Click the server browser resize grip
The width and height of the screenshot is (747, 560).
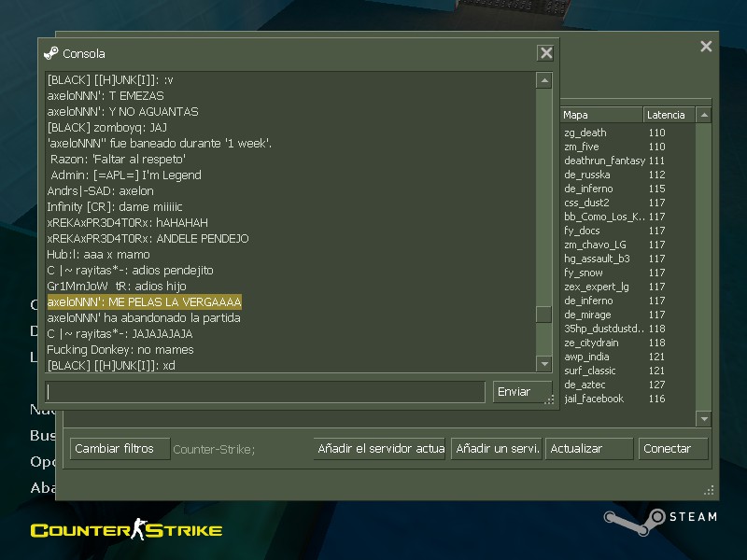[x=710, y=491]
